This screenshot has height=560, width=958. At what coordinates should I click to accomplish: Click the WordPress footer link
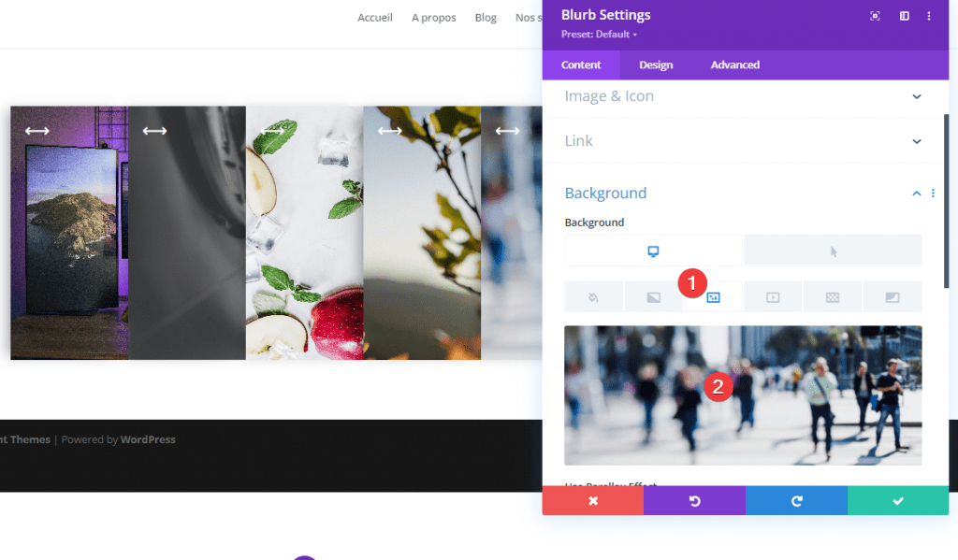coord(148,439)
